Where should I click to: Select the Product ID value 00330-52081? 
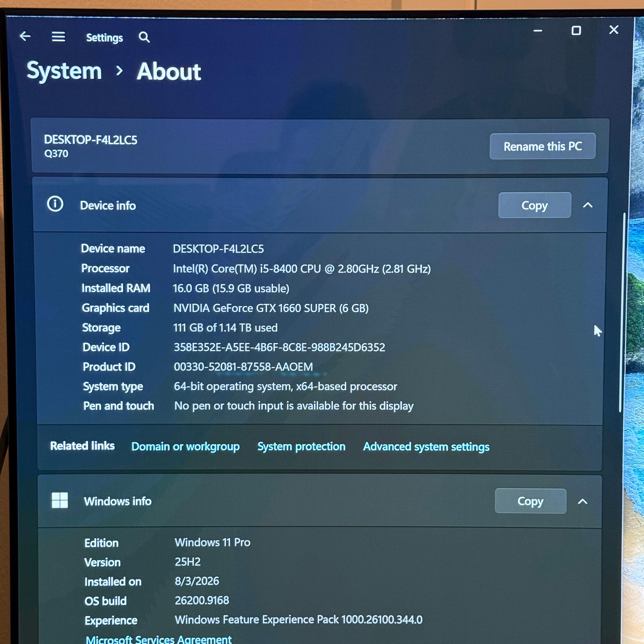click(243, 367)
